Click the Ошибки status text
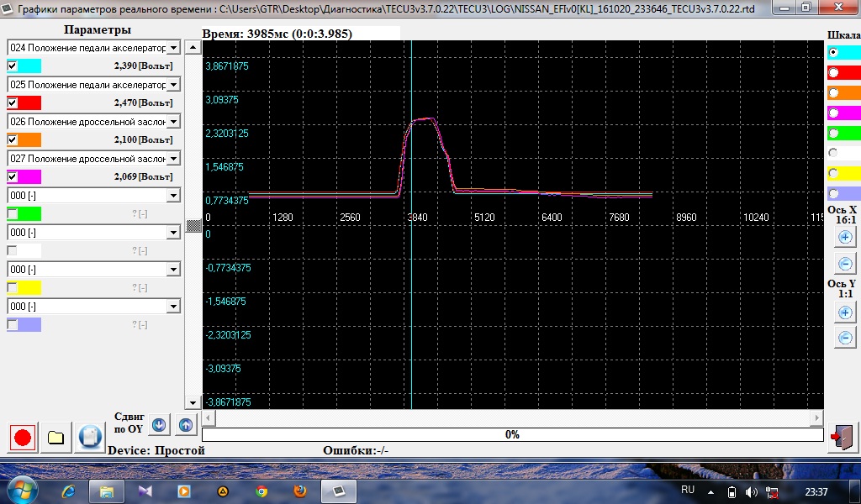The height and width of the screenshot is (504, 861). click(356, 450)
